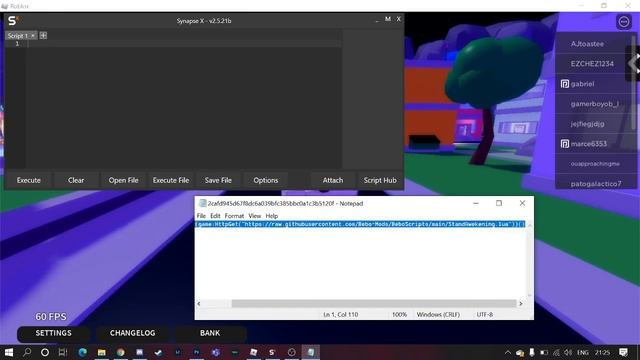
Task: Add a new script tab with plus icon
Action: pyautogui.click(x=43, y=36)
